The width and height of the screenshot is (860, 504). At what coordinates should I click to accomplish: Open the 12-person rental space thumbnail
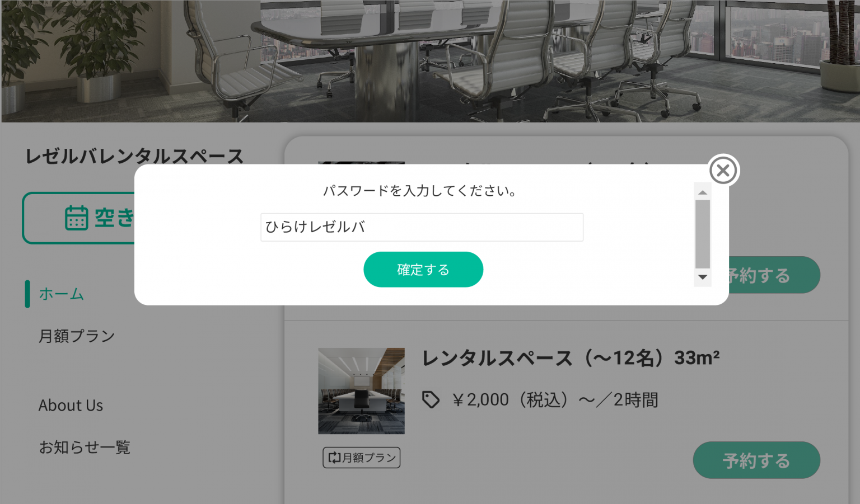361,391
